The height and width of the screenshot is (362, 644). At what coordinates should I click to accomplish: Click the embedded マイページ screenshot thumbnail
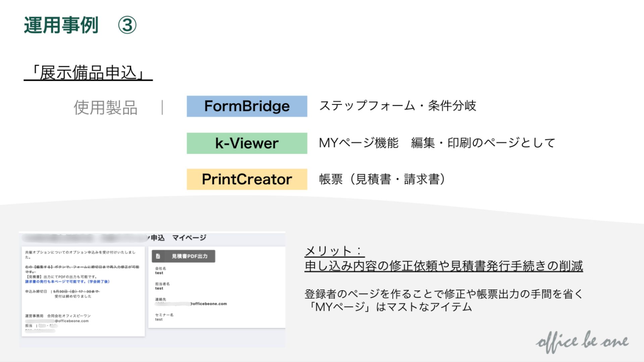152,290
